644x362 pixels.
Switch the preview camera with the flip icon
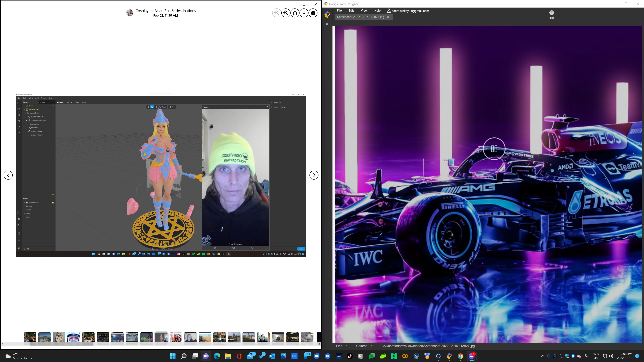click(233, 248)
